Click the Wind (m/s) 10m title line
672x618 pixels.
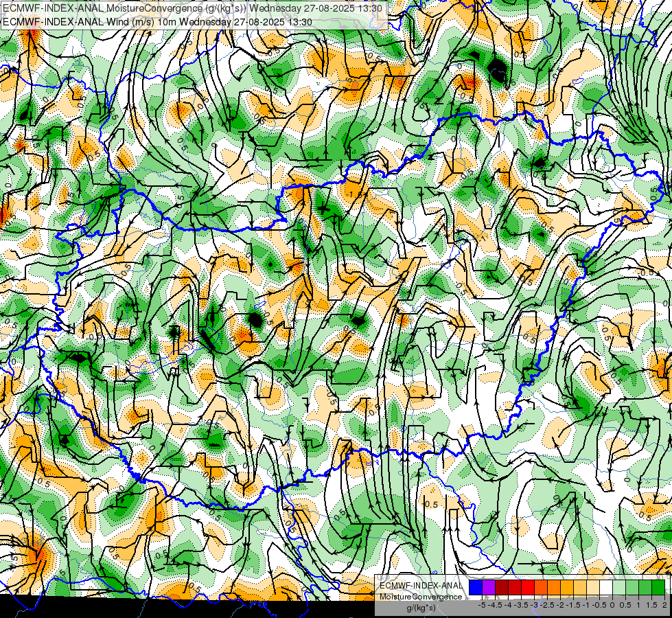pos(157,22)
